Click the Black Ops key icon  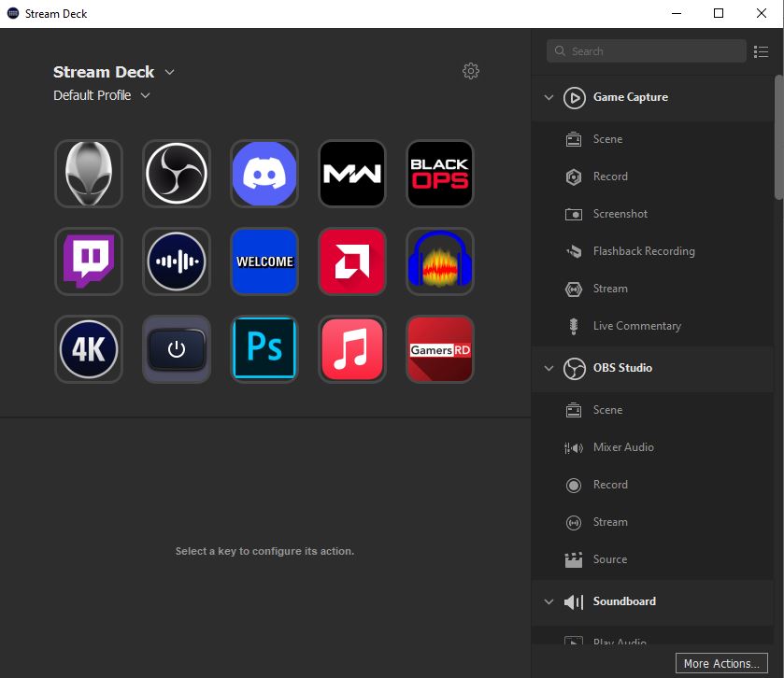440,174
